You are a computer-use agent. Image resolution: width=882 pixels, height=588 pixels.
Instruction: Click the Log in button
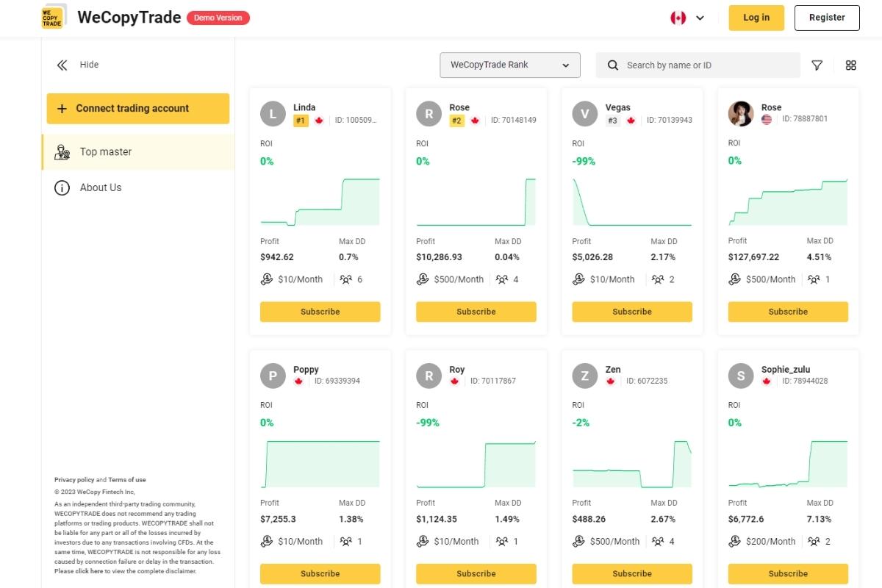[756, 18]
